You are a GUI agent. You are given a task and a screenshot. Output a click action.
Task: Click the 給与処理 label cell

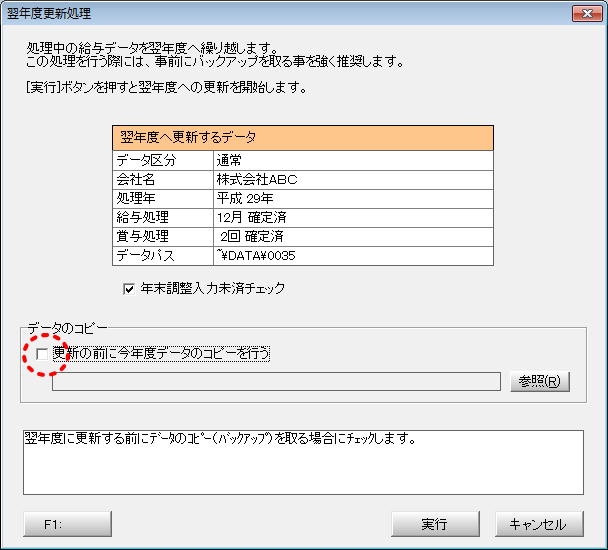pos(163,218)
